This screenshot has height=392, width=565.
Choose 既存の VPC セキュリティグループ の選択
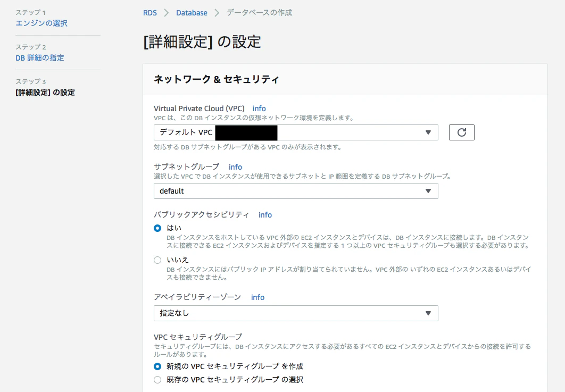pyautogui.click(x=157, y=379)
